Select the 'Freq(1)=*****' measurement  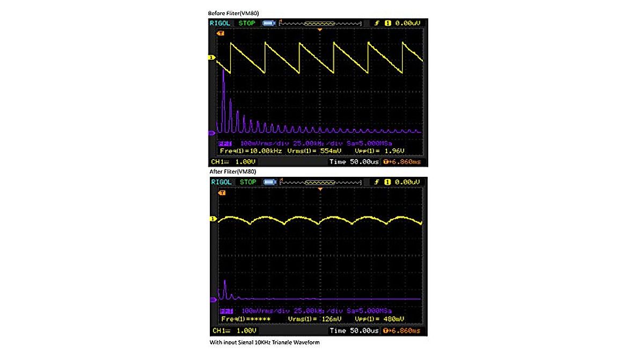click(x=245, y=319)
